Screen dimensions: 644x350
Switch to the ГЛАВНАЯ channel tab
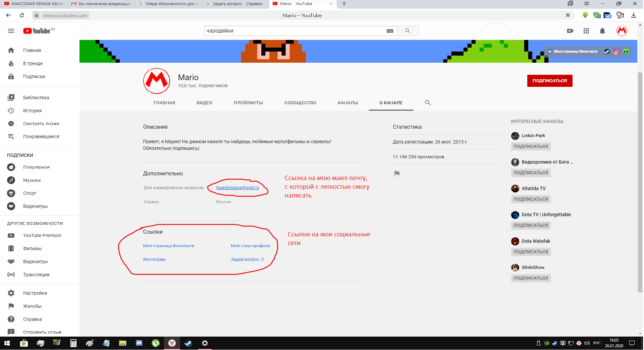tap(164, 103)
